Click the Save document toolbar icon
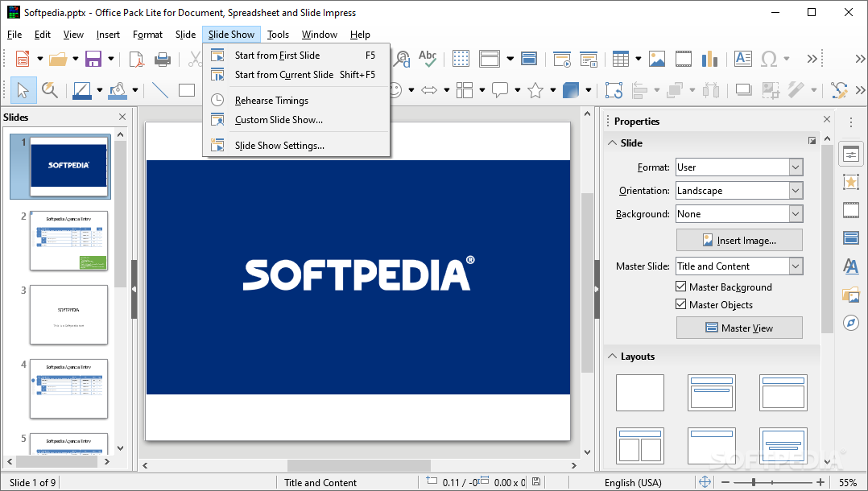This screenshot has height=491, width=868. click(x=93, y=59)
